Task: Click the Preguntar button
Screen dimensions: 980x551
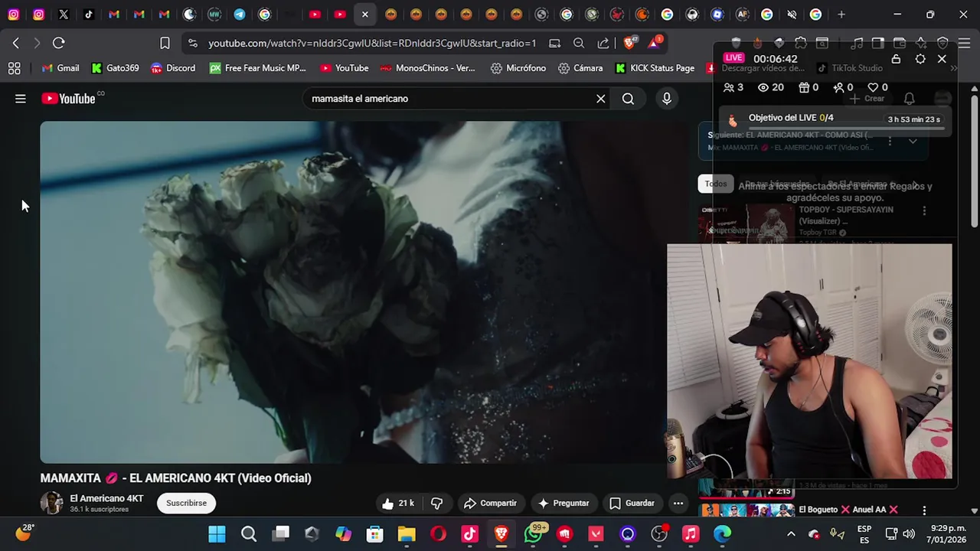Action: coord(563,503)
